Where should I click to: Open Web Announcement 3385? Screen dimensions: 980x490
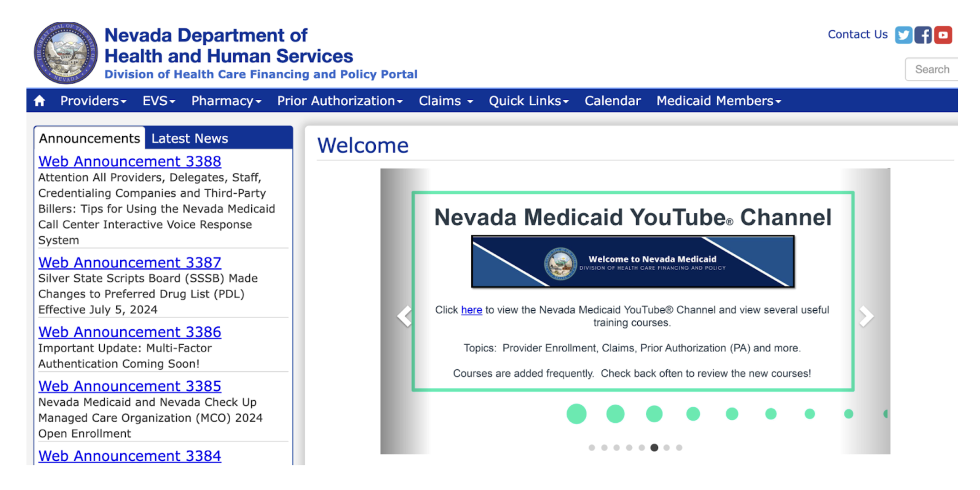(x=130, y=386)
